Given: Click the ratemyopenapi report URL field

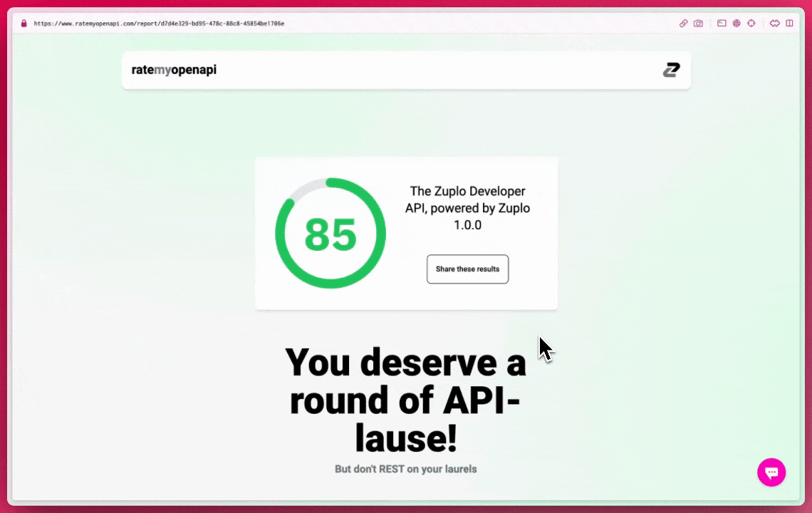Looking at the screenshot, I should point(159,24).
